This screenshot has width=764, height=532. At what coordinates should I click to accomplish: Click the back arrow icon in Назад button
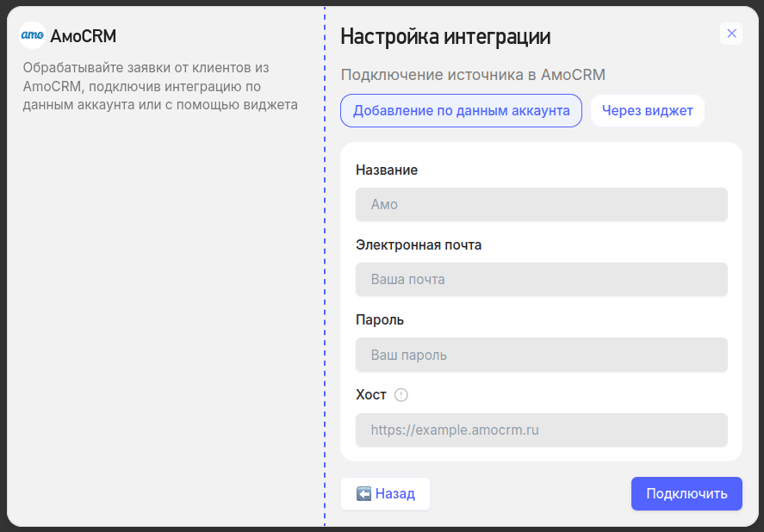[x=363, y=493]
